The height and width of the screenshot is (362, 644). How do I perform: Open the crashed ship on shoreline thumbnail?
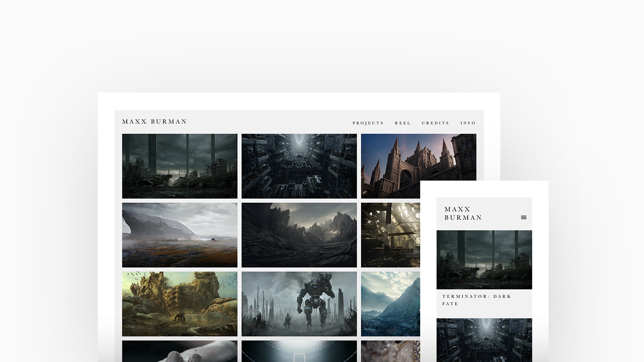(180, 235)
